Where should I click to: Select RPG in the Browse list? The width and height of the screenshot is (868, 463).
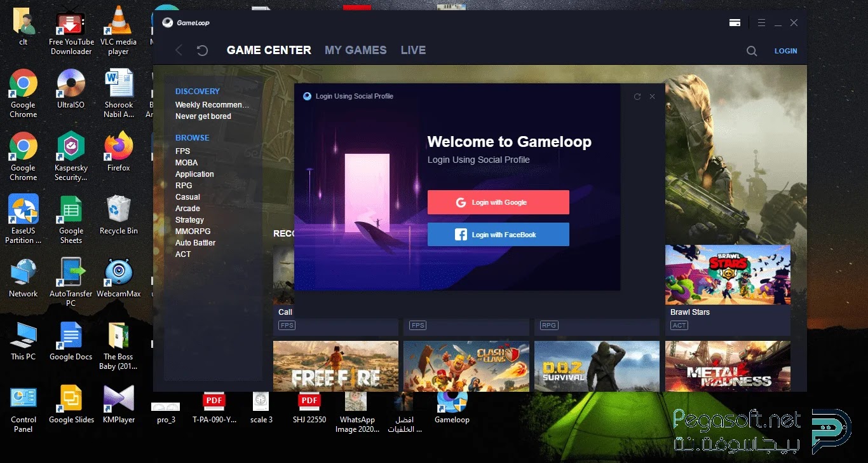(184, 186)
